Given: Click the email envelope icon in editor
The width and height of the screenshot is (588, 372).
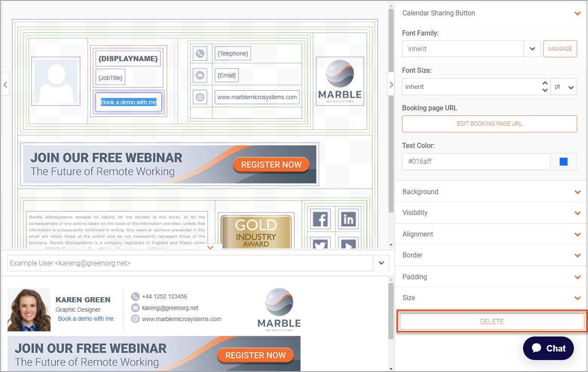Looking at the screenshot, I should [200, 75].
